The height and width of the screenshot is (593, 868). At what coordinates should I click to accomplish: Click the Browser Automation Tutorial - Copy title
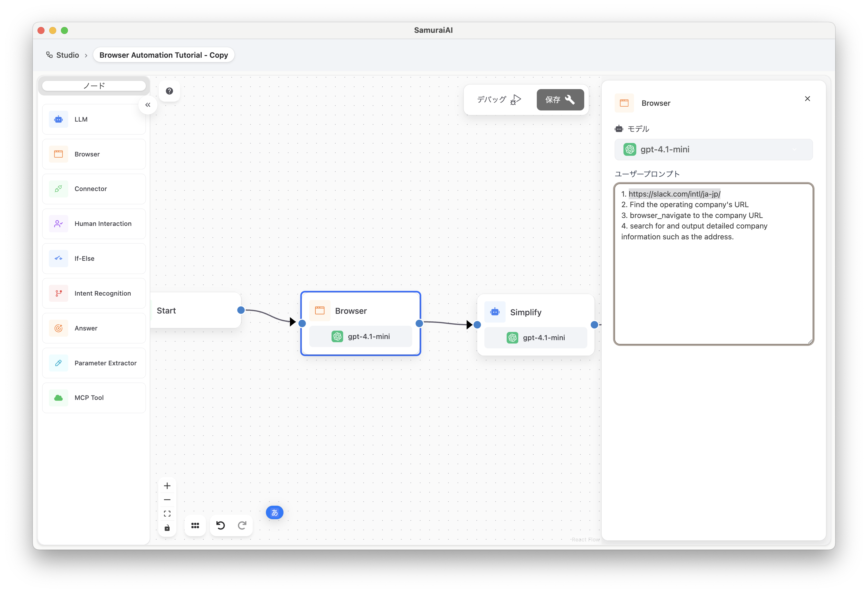164,55
